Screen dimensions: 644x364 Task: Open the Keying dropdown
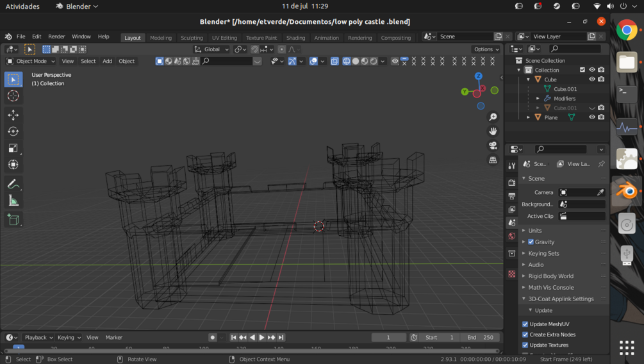(69, 337)
